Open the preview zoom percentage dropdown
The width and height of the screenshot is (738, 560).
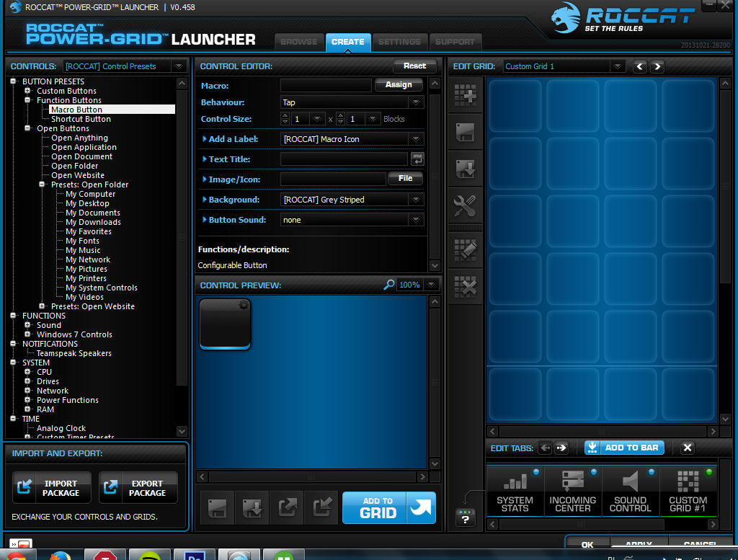coord(431,285)
